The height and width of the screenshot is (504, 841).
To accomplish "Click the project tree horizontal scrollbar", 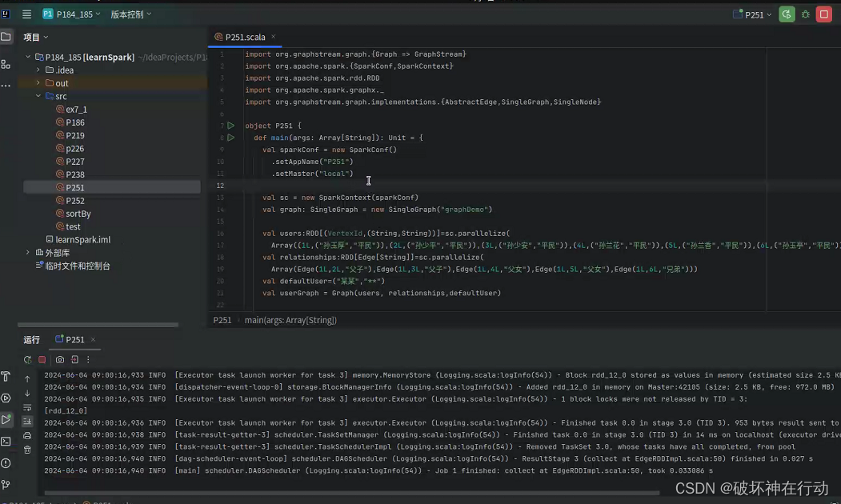I will tap(98, 324).
